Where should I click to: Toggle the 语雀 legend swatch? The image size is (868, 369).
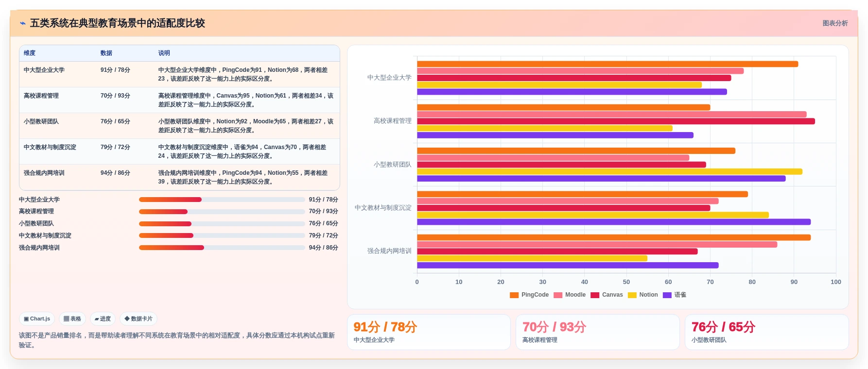click(667, 295)
